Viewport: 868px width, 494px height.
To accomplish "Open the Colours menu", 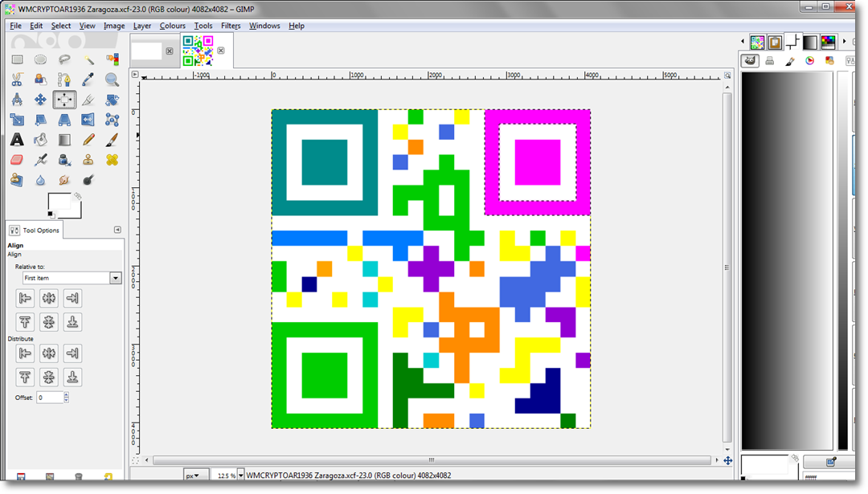I will coord(172,26).
